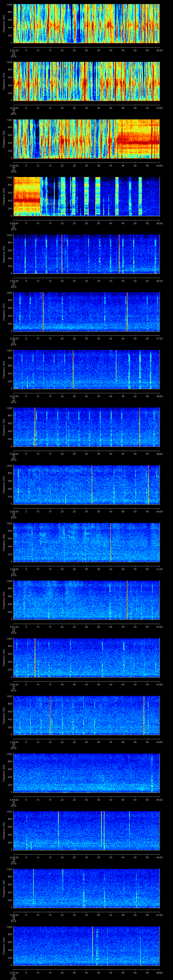Image resolution: width=173 pixels, height=980 pixels.
Task: Pick the 44:00 end-of-axis label
Action: 159,742
